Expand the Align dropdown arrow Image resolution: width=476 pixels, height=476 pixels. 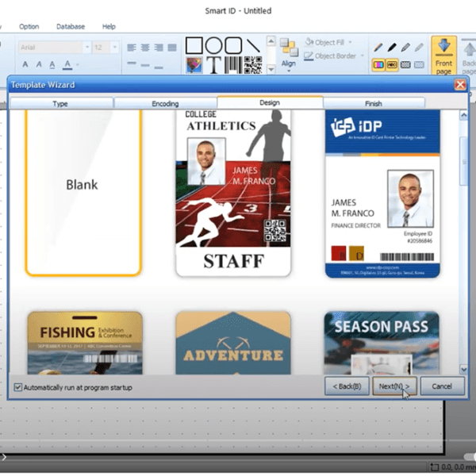[289, 71]
